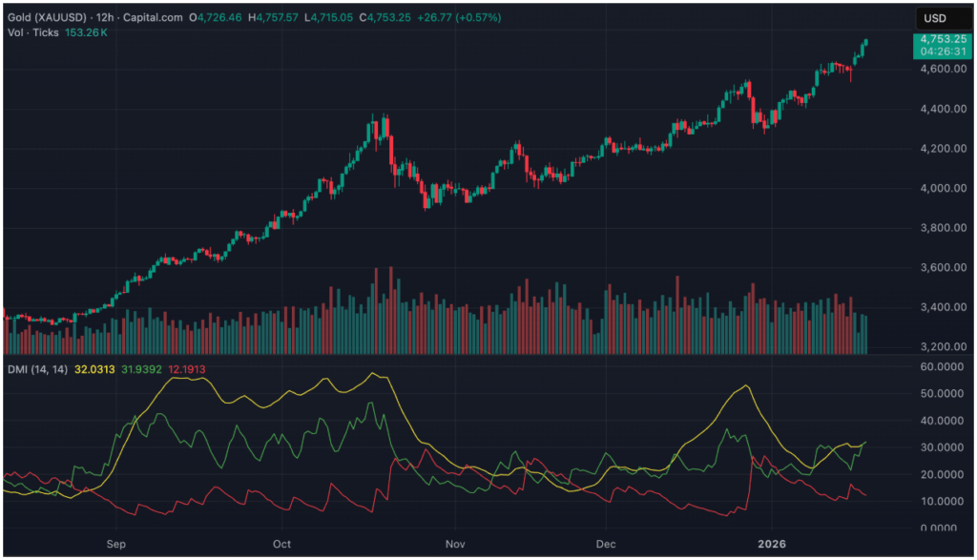Click the Nov label on the time axis

(455, 544)
